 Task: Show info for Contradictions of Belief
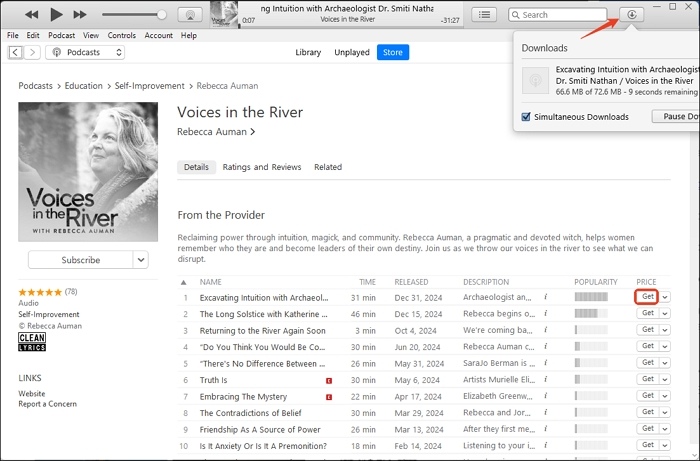coord(546,412)
